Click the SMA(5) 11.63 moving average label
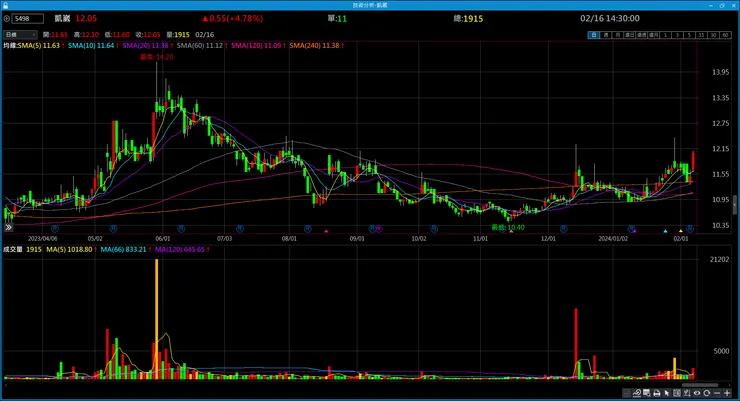Viewport: 740px width, 401px height. (x=39, y=46)
